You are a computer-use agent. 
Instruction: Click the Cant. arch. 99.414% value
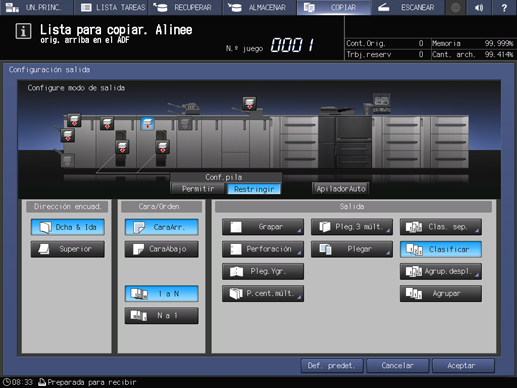(x=499, y=54)
